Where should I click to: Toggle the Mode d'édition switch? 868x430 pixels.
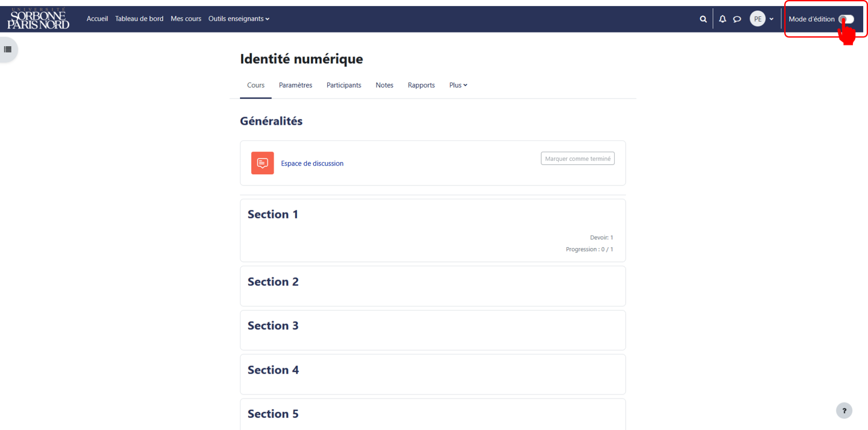[x=846, y=19]
